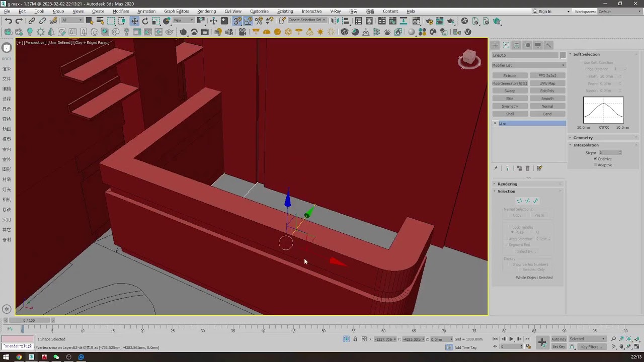Apply the Sweep modifier button
Image resolution: width=644 pixels, height=362 pixels.
(x=510, y=91)
